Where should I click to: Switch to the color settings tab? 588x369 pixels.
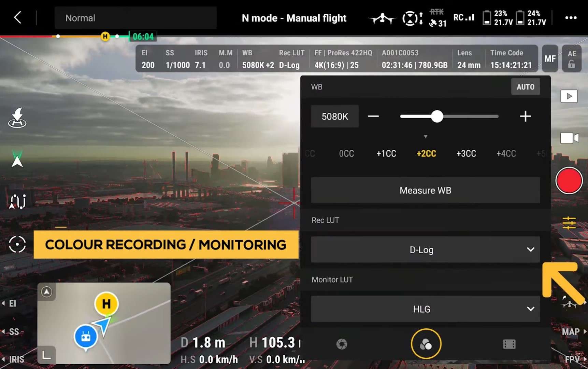pyautogui.click(x=426, y=344)
